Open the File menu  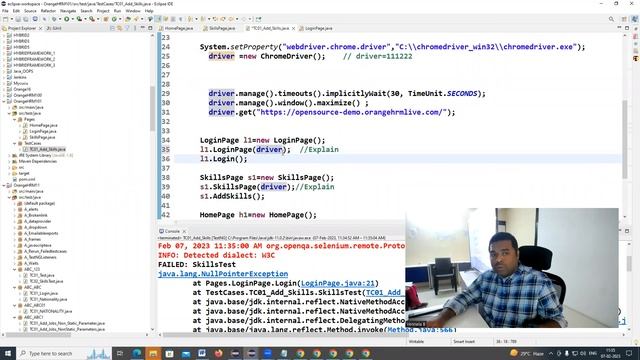pos(5,11)
